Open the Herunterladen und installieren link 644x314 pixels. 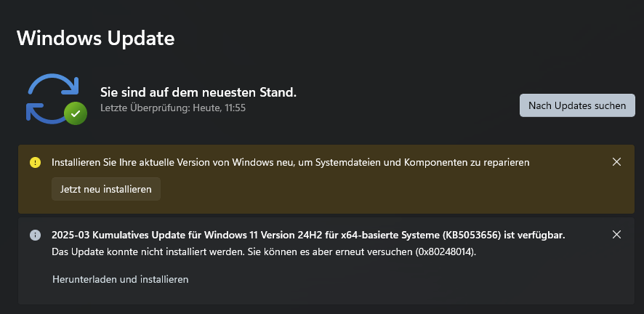point(121,279)
